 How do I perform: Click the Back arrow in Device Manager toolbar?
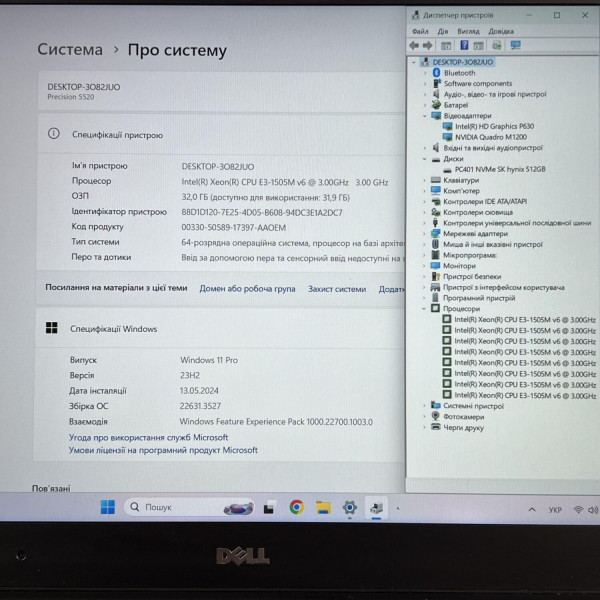click(x=414, y=46)
